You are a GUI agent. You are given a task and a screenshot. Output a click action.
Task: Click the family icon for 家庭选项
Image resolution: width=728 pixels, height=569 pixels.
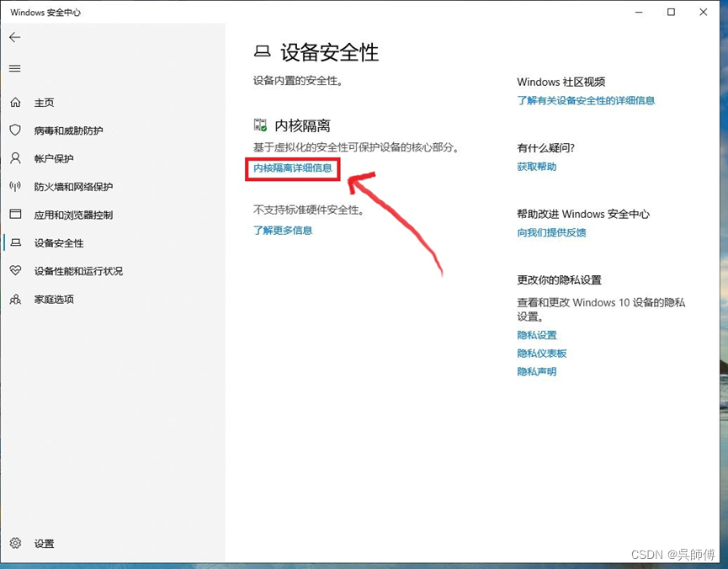pyautogui.click(x=15, y=299)
